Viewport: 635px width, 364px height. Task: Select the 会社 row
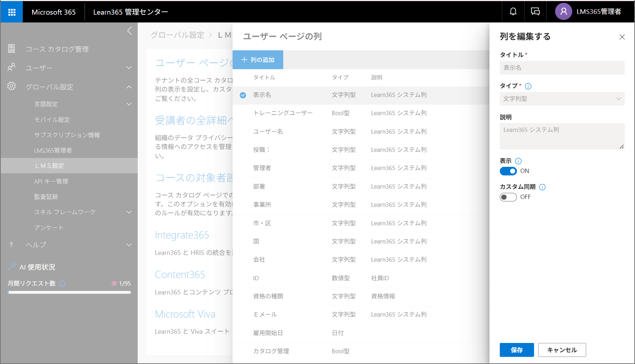tap(361, 260)
